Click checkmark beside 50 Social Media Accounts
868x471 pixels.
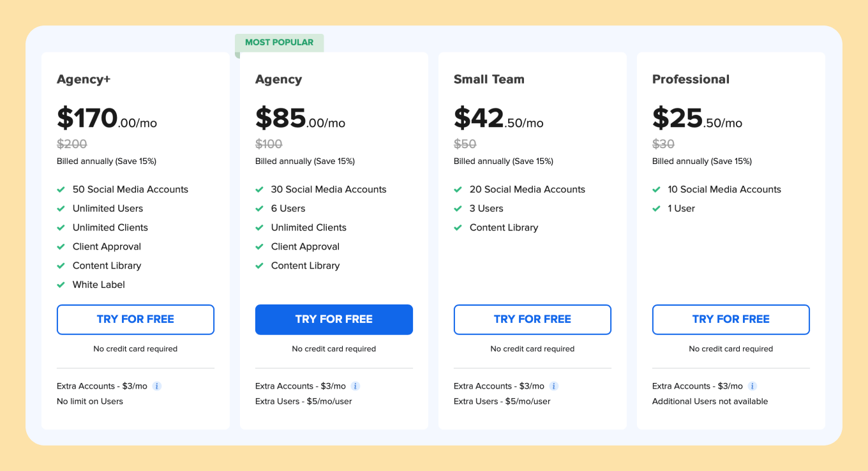[61, 190]
